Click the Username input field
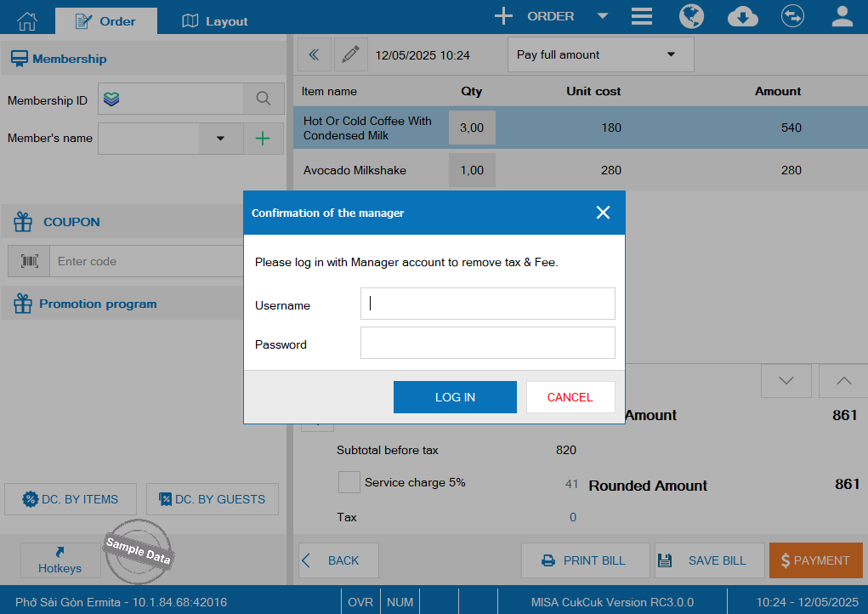Viewport: 868px width, 614px height. click(487, 304)
